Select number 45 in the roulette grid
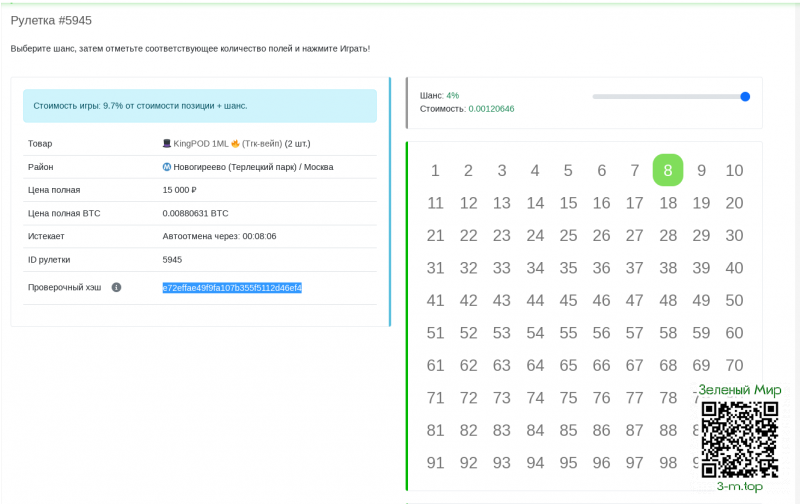 (568, 300)
